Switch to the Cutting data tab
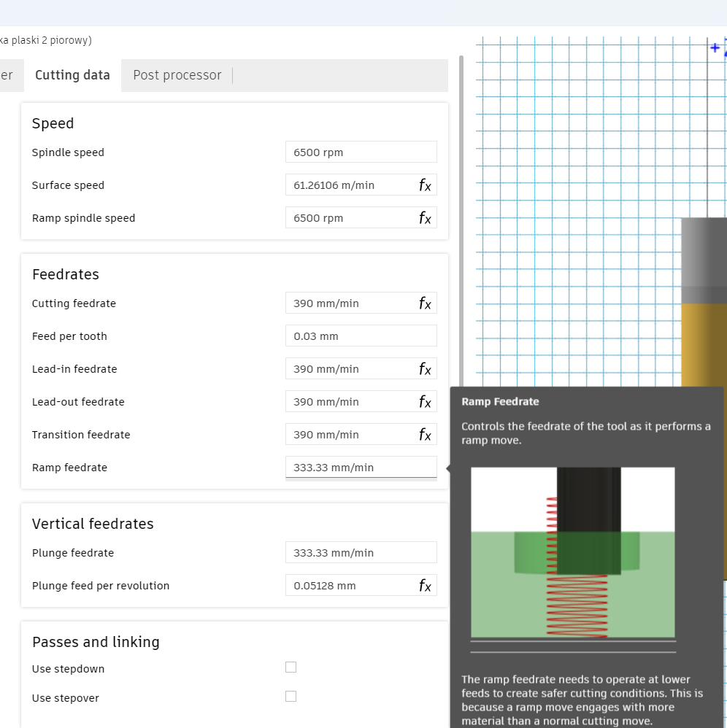 pos(72,75)
